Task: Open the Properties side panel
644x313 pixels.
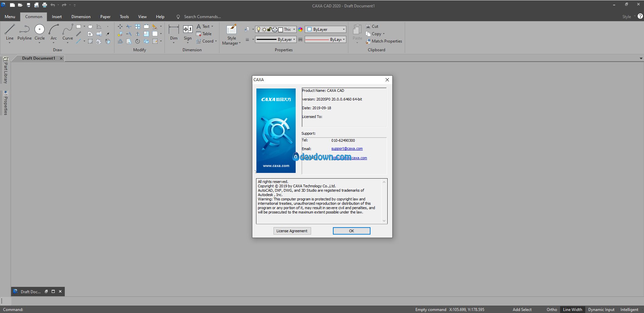Action: coord(6,103)
